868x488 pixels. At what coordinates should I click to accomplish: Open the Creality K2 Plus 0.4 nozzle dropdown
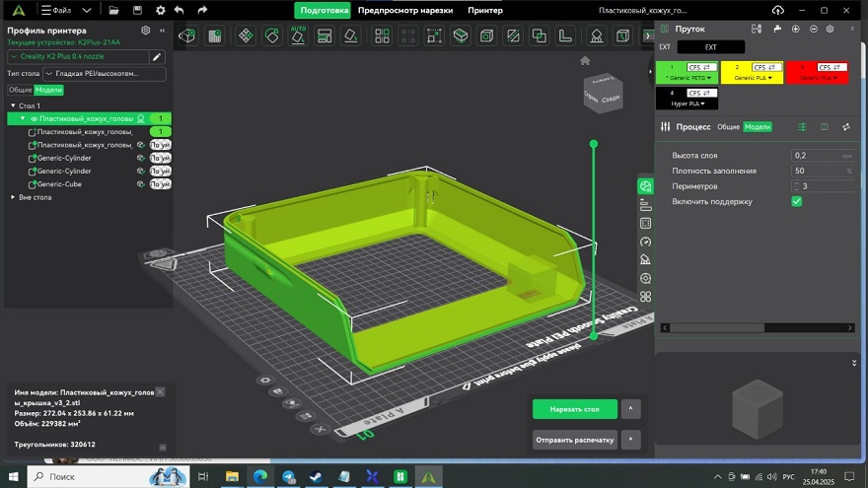tap(78, 56)
